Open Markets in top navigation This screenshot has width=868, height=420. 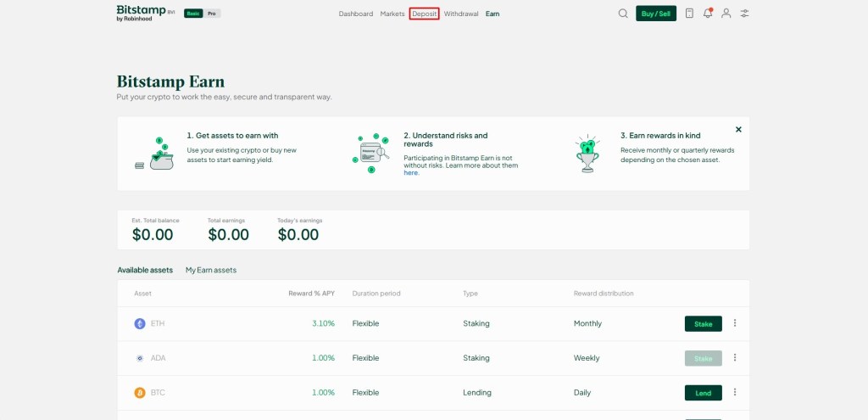[x=392, y=14]
